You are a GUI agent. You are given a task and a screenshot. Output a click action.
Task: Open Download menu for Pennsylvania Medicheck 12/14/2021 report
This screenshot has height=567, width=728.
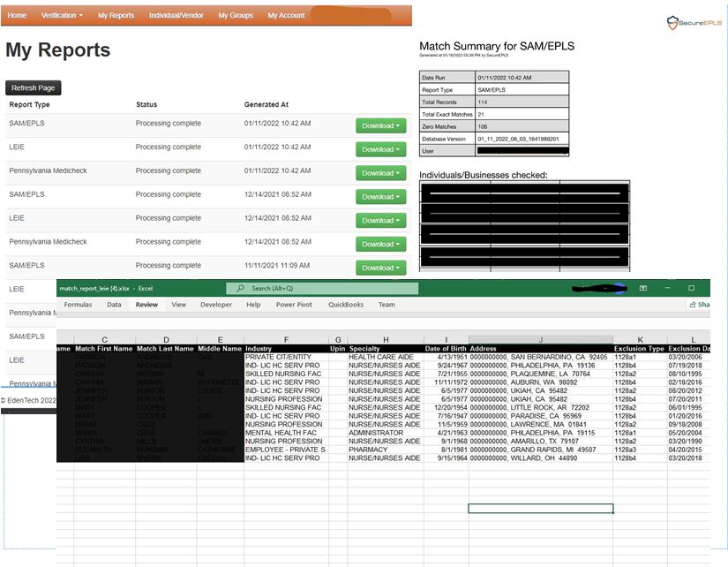pos(380,244)
